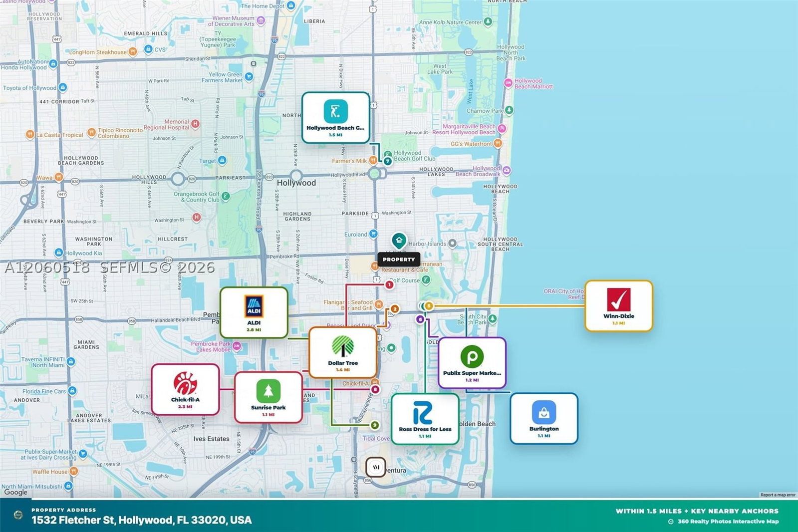Screen dimensions: 798x532
Task: Open the Winn-Dixie anchor card
Action: click(x=619, y=306)
